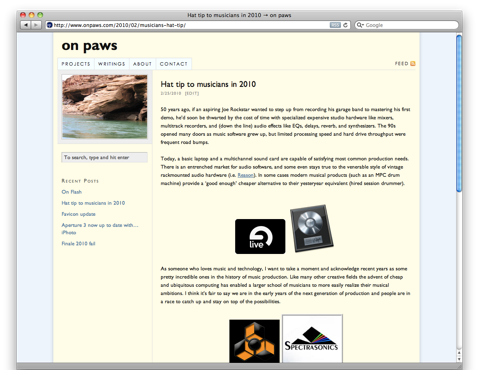Viewport: 479px width, 370px height.
Task: Open the Google search magnifier dropdown
Action: click(360, 25)
